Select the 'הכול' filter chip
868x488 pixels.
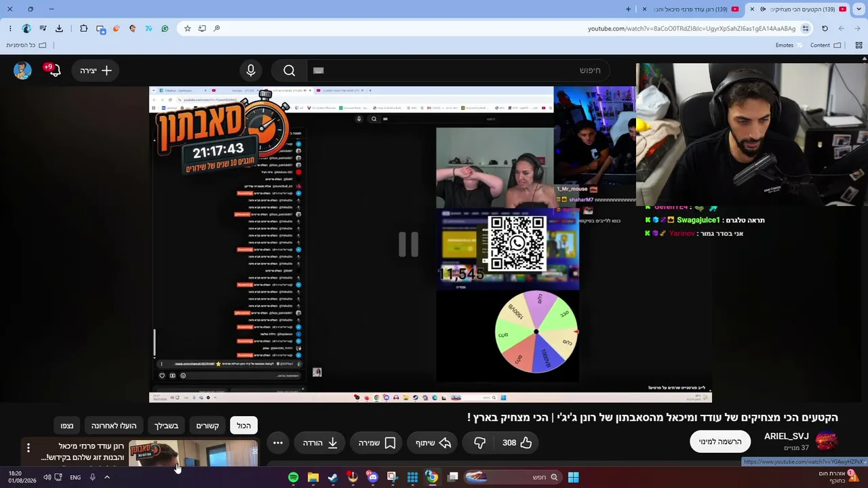[x=244, y=426]
